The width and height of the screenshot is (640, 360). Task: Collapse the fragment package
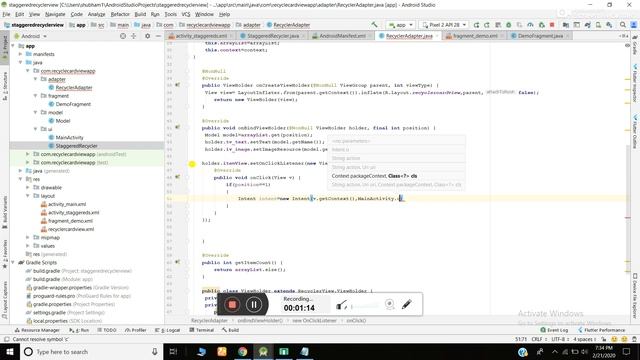tap(35, 96)
